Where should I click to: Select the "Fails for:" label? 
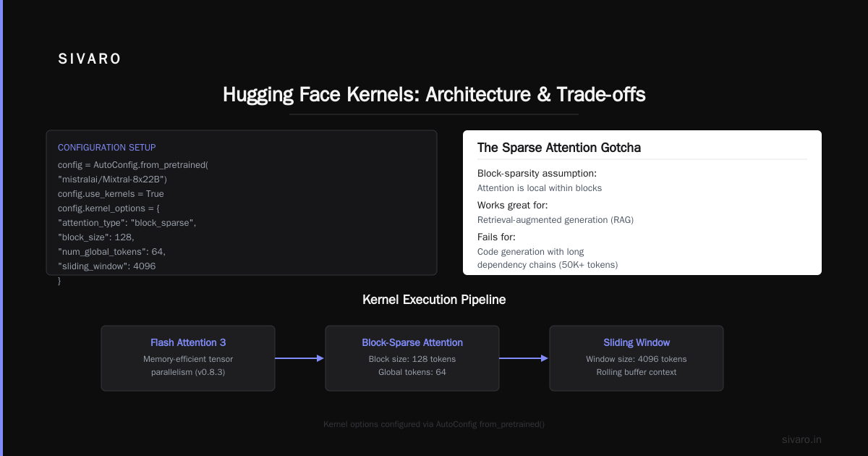point(496,237)
